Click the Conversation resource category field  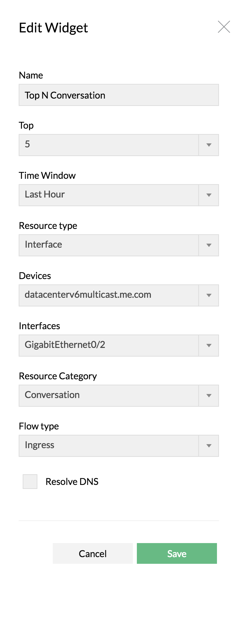click(108, 396)
